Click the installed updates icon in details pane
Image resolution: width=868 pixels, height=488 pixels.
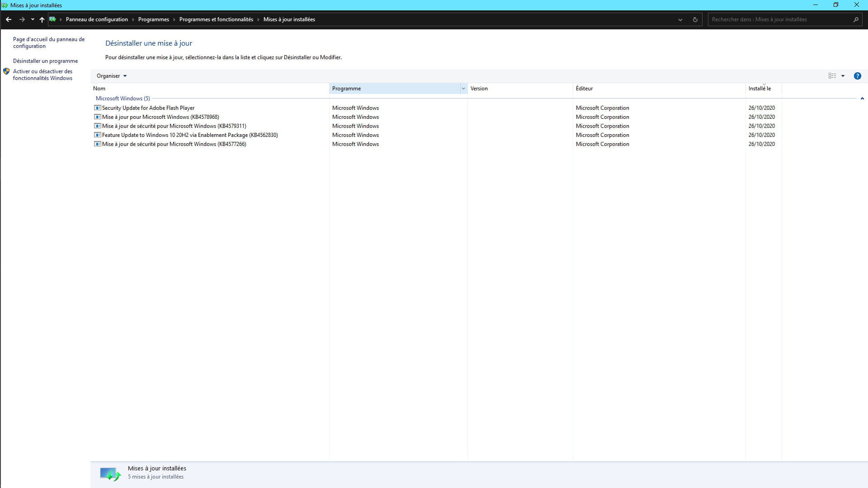point(110,474)
